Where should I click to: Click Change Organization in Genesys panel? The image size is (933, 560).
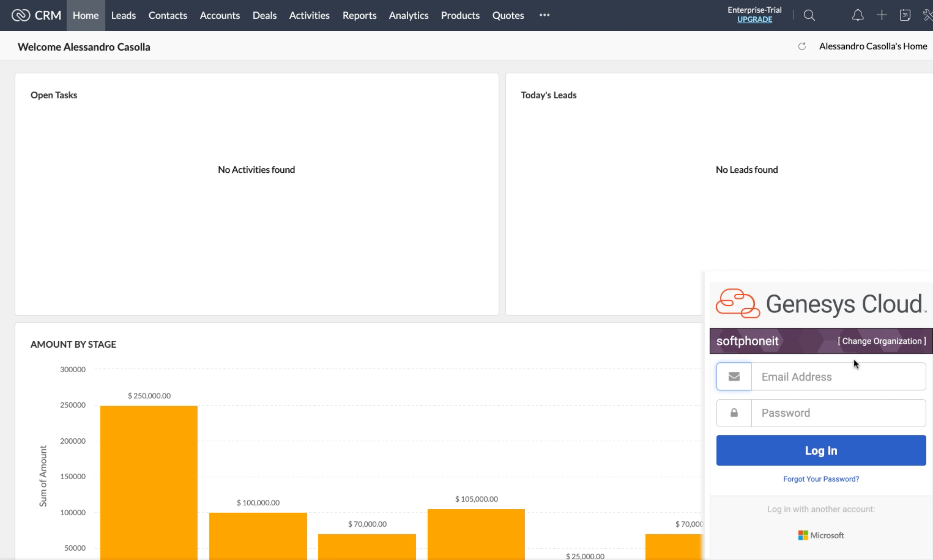[882, 341]
